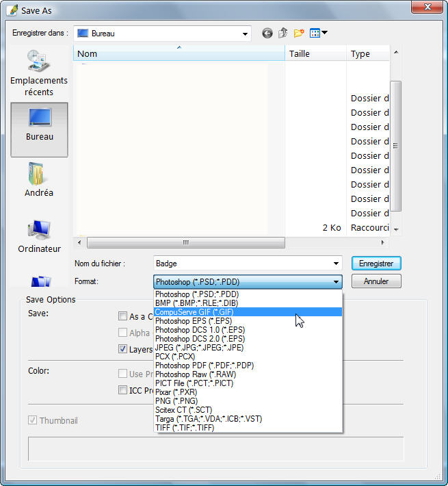Select CompuServe GIF (*.GIF) format
This screenshot has height=486, width=448.
click(x=248, y=312)
